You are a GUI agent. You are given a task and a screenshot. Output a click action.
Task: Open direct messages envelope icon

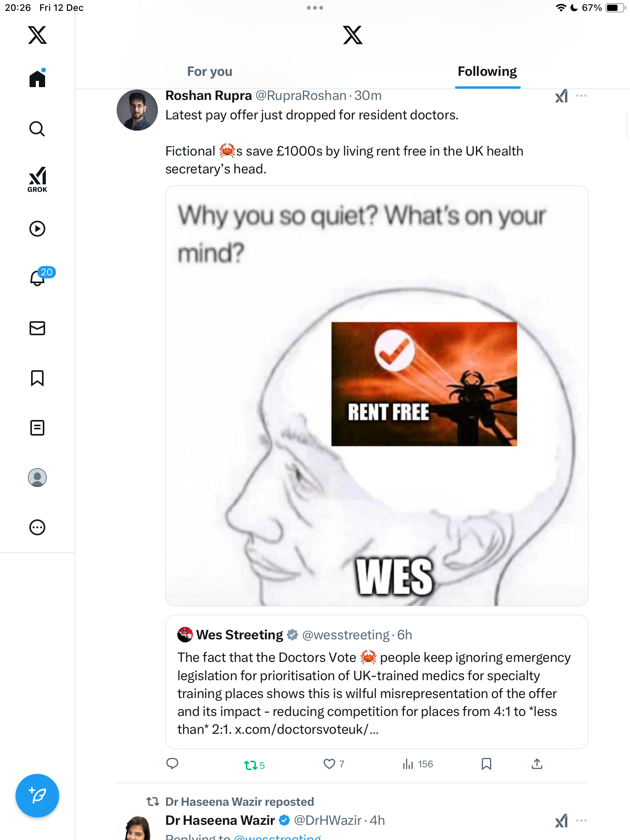tap(37, 328)
